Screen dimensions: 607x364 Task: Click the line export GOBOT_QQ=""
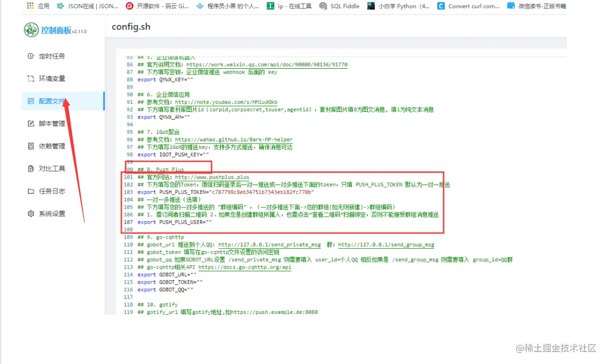pos(166,290)
